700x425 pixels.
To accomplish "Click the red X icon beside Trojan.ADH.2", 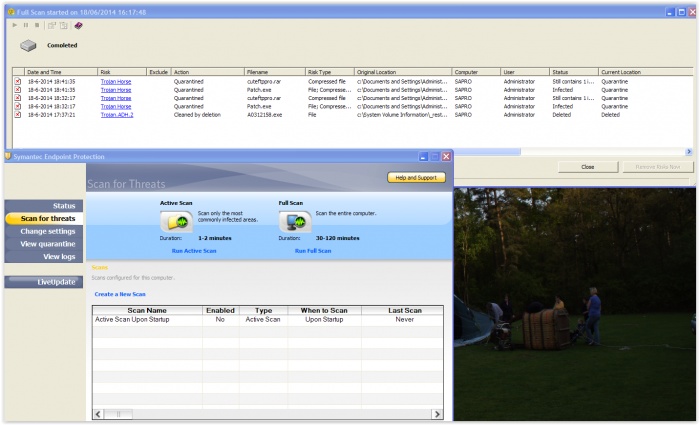I will 17,115.
